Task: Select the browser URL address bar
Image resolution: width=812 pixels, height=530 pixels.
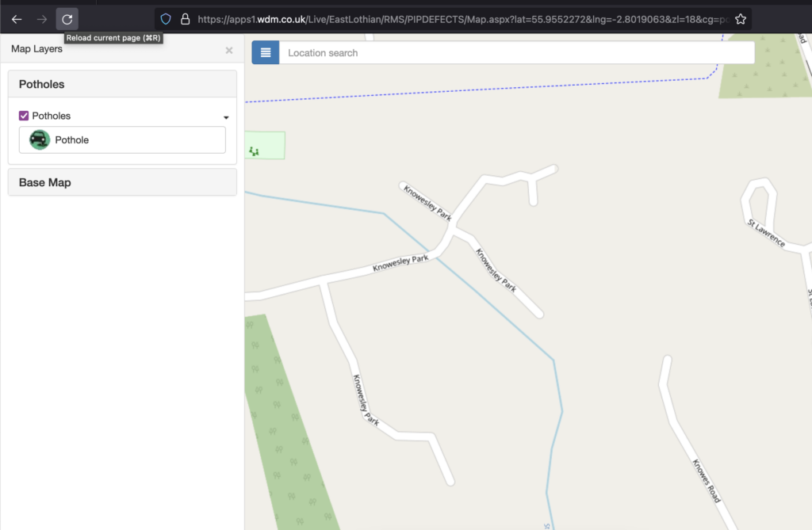Action: 460,19
